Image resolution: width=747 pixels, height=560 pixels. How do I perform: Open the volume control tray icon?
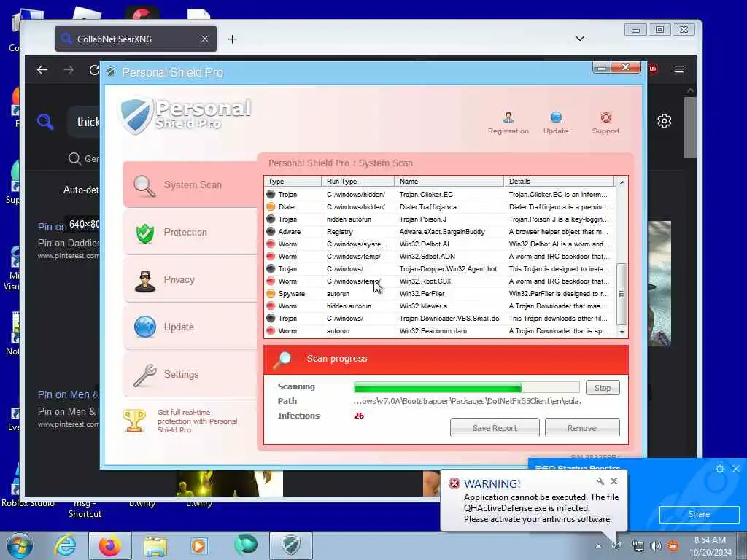tap(656, 545)
